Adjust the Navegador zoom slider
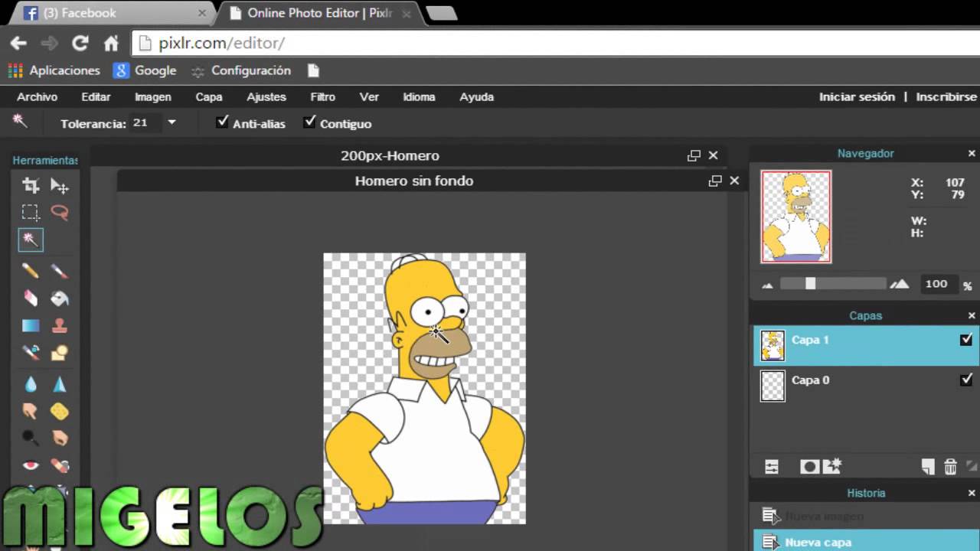This screenshot has height=551, width=980. point(810,283)
